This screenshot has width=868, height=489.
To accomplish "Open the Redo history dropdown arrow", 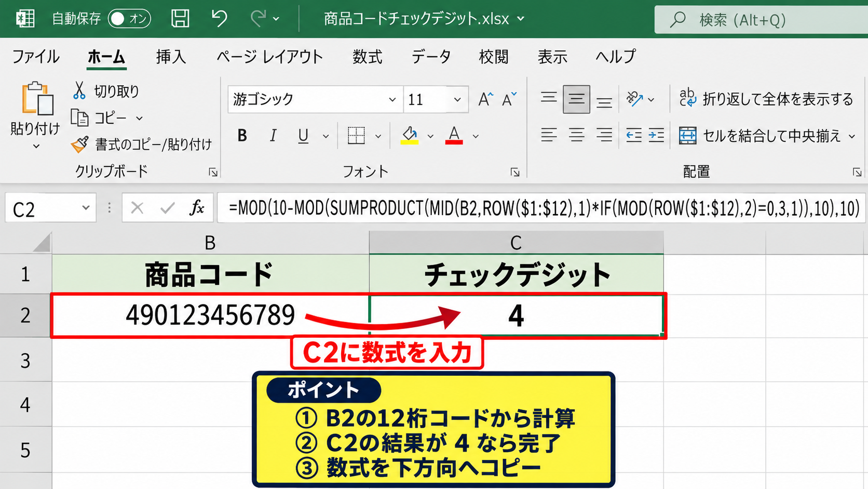I will [x=276, y=19].
